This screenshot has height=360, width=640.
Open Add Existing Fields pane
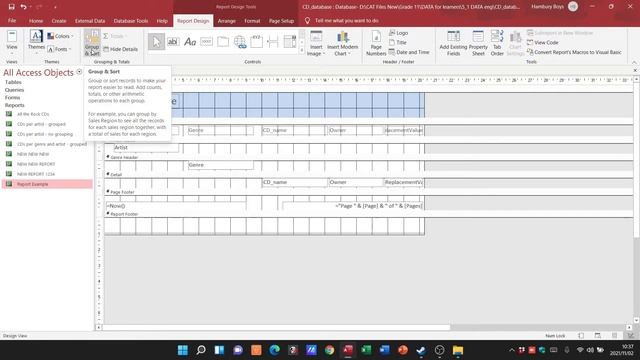[453, 44]
